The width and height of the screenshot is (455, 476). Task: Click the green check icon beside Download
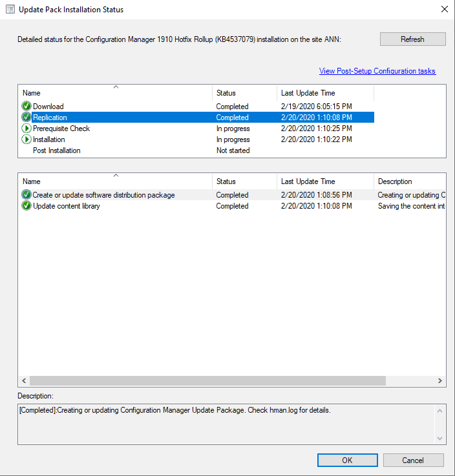coord(26,107)
